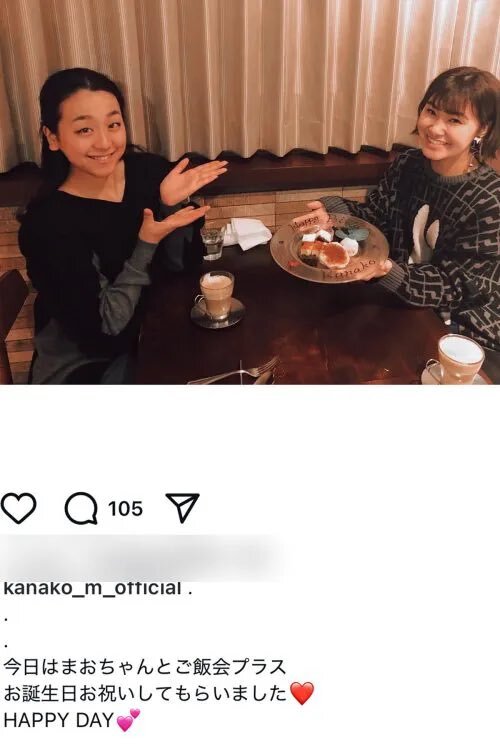The width and height of the screenshot is (500, 750).
Task: Click the red heart emoji in the caption
Action: 302,694
